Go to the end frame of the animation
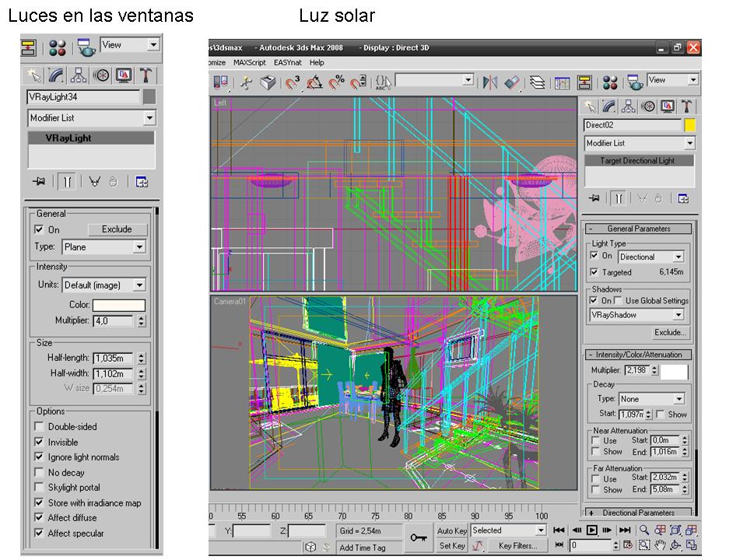Image resolution: width=747 pixels, height=560 pixels. click(x=625, y=530)
